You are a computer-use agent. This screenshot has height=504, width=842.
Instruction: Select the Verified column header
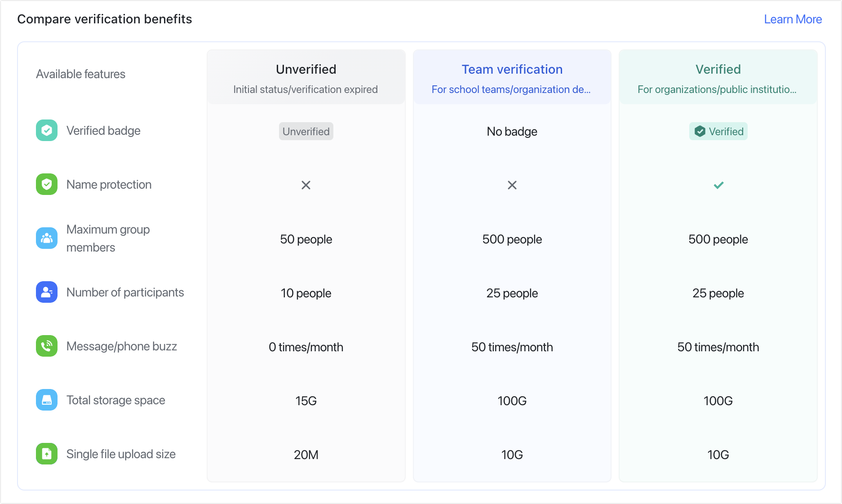click(x=718, y=69)
